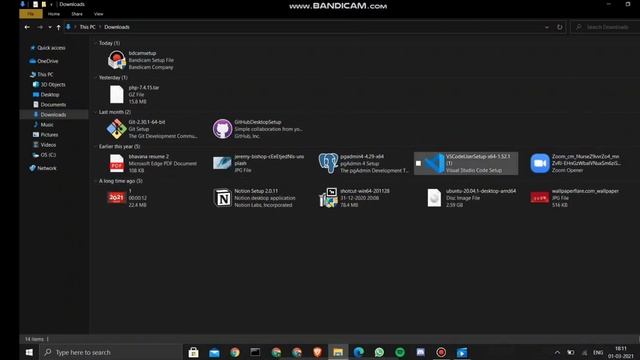
Task: Open Videos folder in sidebar
Action: 44,145
